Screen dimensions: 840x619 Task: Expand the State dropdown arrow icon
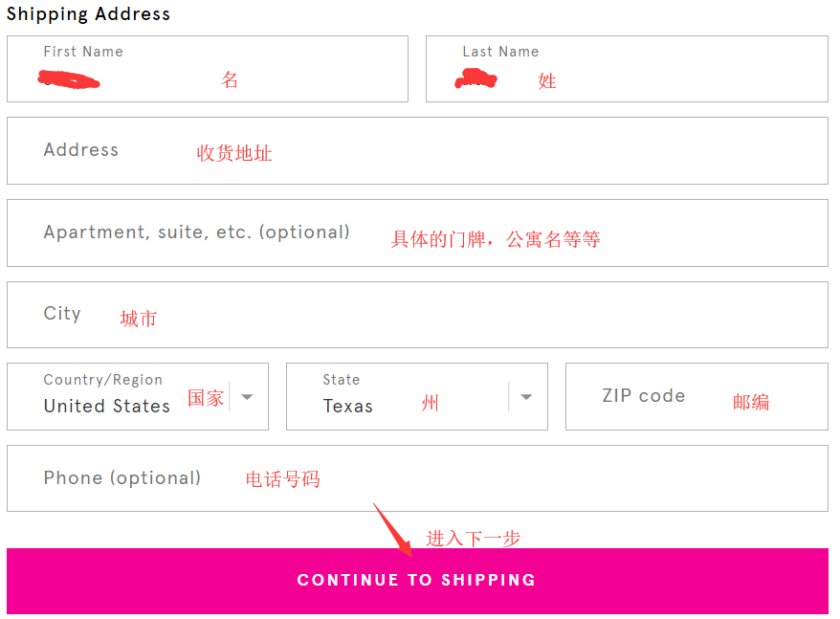click(x=526, y=397)
